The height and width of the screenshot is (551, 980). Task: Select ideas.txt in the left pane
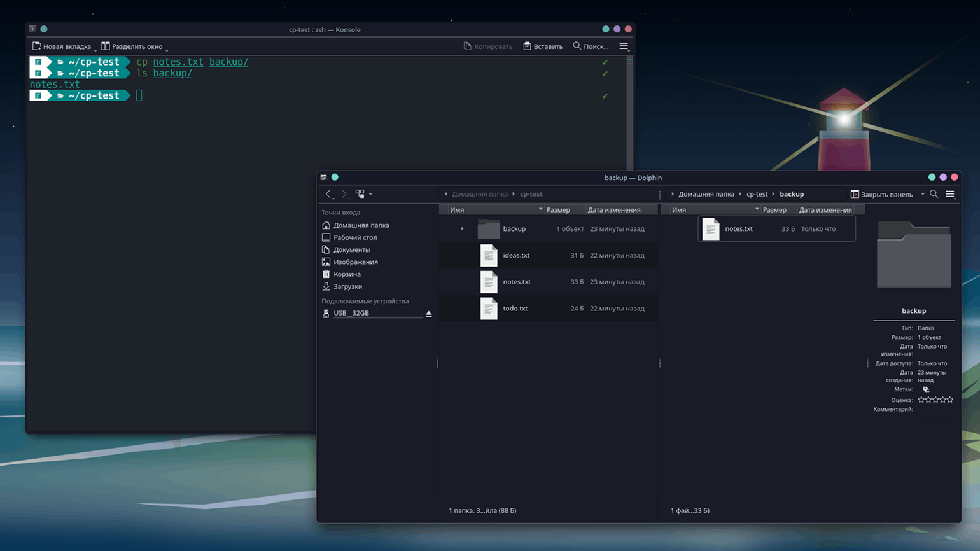tap(516, 255)
